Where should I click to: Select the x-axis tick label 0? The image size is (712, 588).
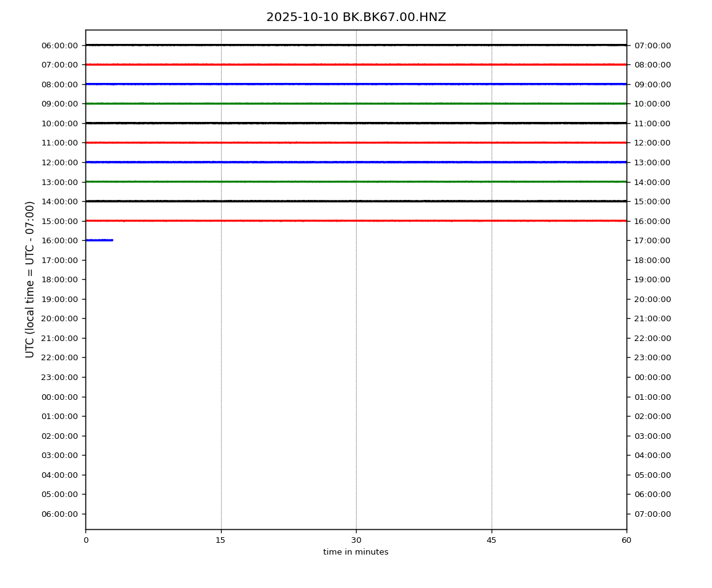click(x=85, y=540)
